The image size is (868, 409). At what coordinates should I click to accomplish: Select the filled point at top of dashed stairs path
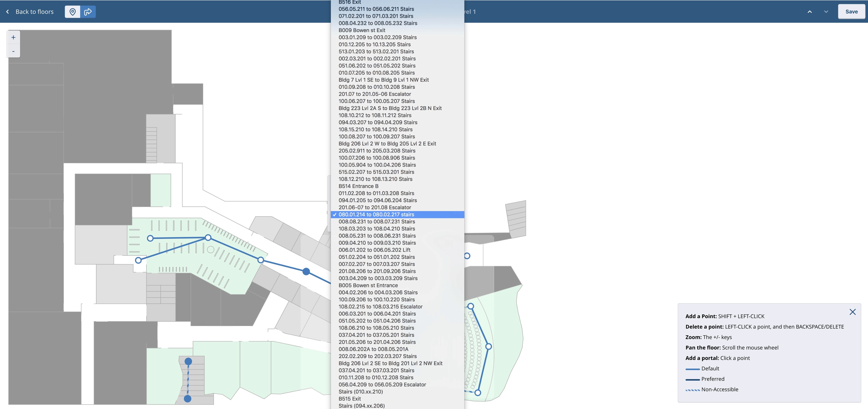coord(188,361)
